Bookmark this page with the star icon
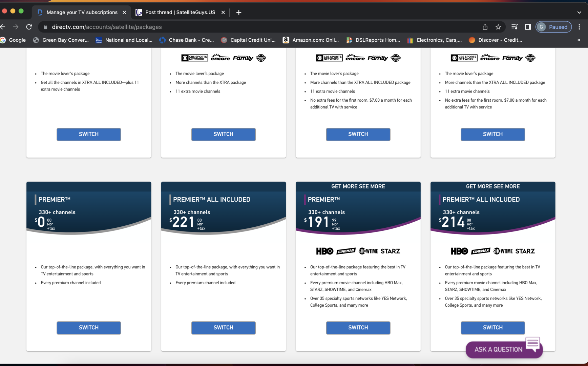 point(498,27)
